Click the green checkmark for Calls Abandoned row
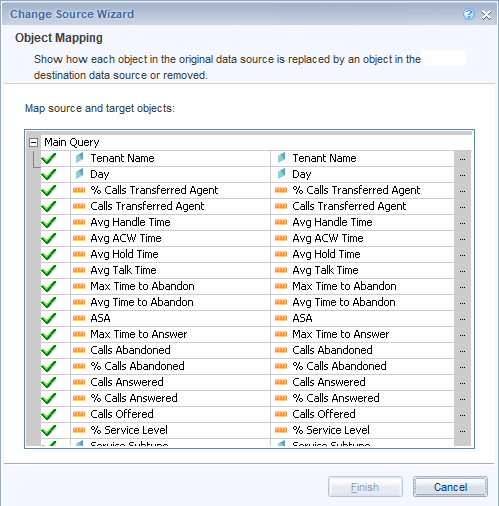 click(x=49, y=350)
